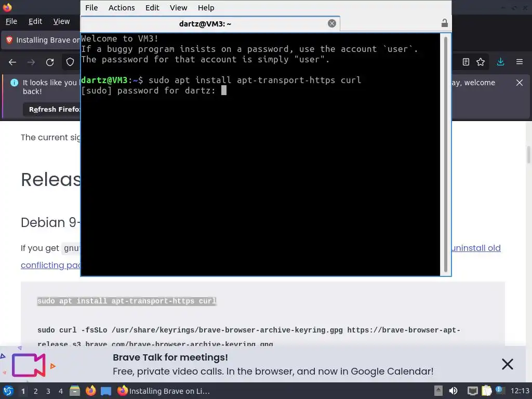Open the taskbar start menu

pos(8,391)
